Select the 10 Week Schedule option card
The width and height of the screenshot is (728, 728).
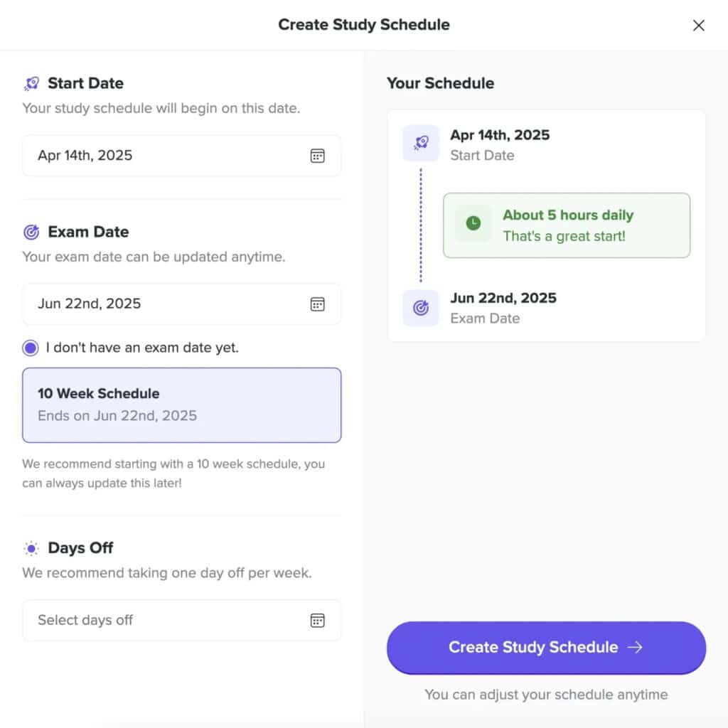[x=181, y=405]
